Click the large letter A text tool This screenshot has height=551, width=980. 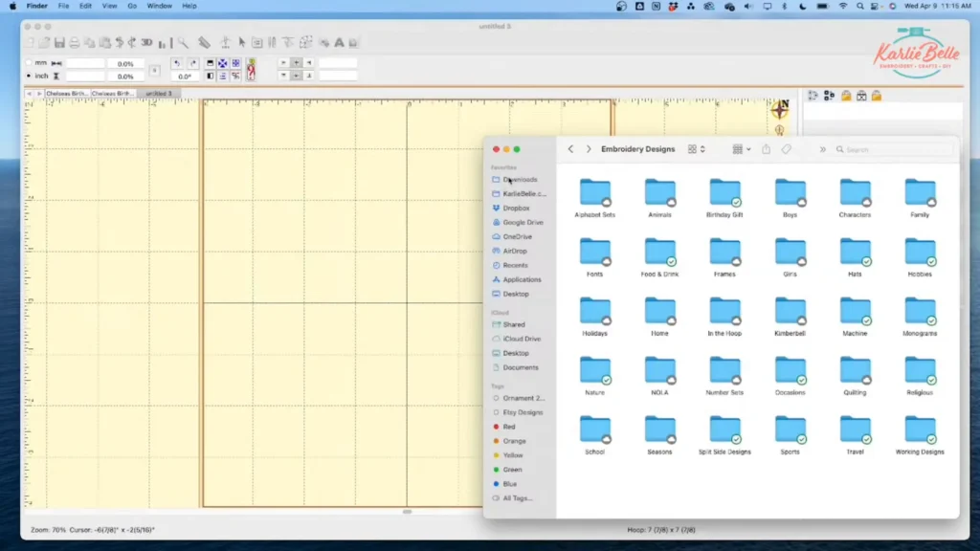click(339, 42)
